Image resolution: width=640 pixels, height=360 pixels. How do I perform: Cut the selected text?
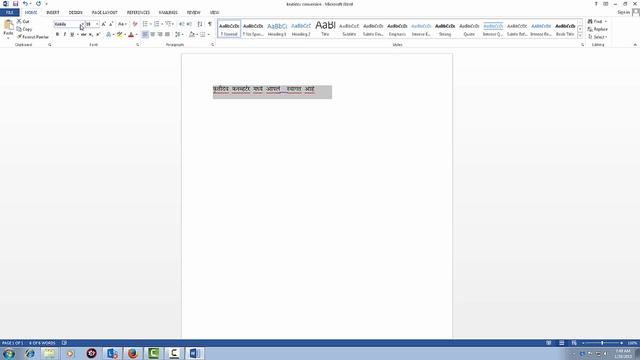23,21
